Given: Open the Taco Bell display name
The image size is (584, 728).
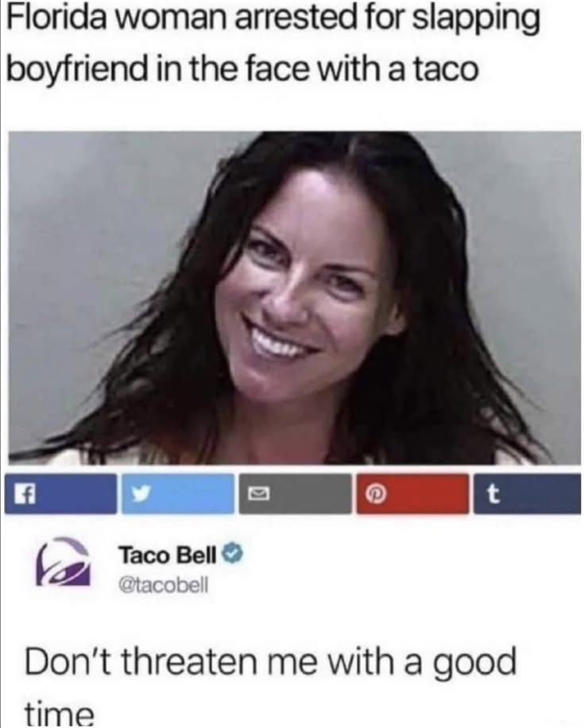Looking at the screenshot, I should coord(168,555).
